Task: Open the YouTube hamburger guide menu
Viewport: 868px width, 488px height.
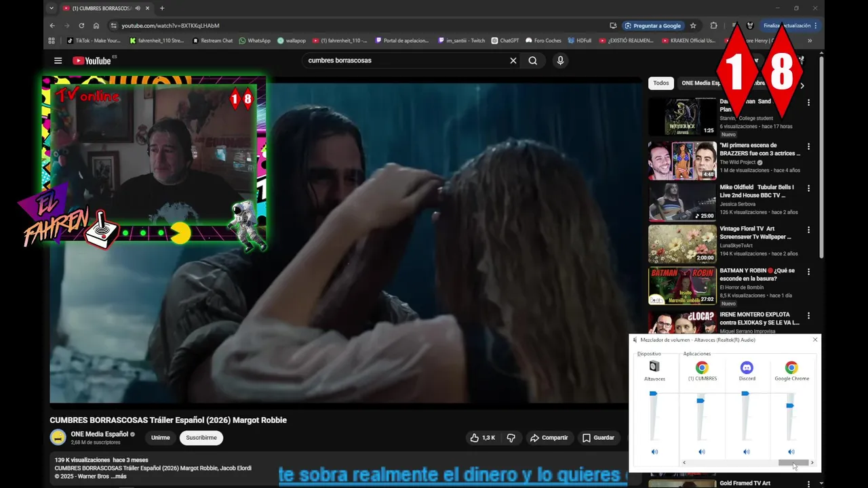Action: [x=58, y=60]
